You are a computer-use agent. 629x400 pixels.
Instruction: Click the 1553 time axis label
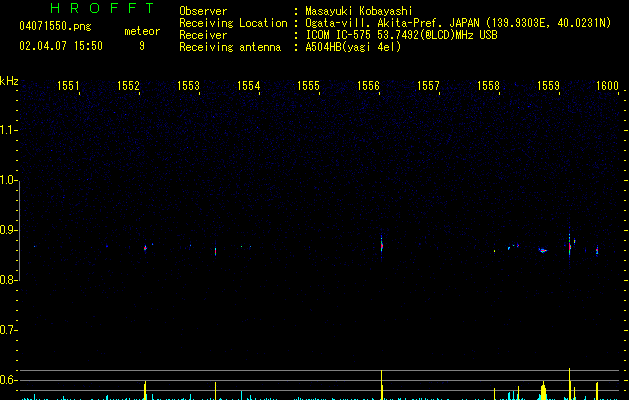click(x=189, y=86)
